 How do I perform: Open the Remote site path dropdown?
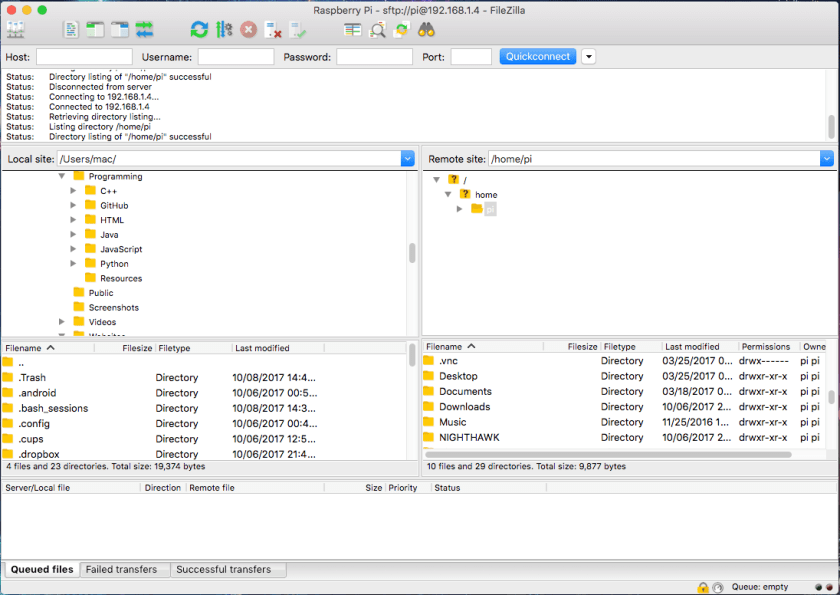tap(827, 159)
